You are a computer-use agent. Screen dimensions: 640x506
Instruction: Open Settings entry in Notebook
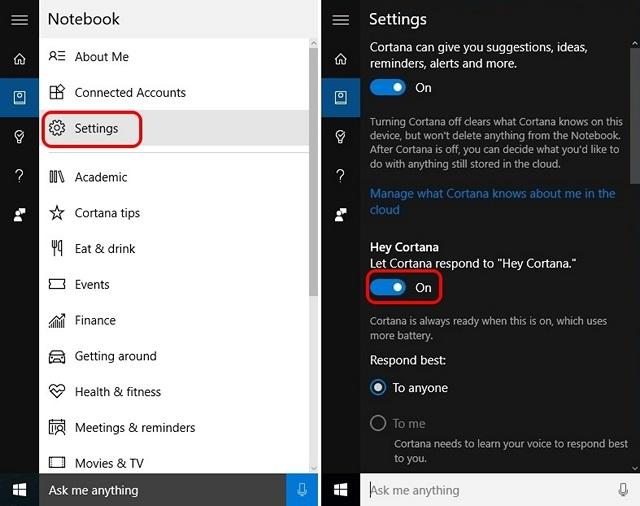(174, 128)
